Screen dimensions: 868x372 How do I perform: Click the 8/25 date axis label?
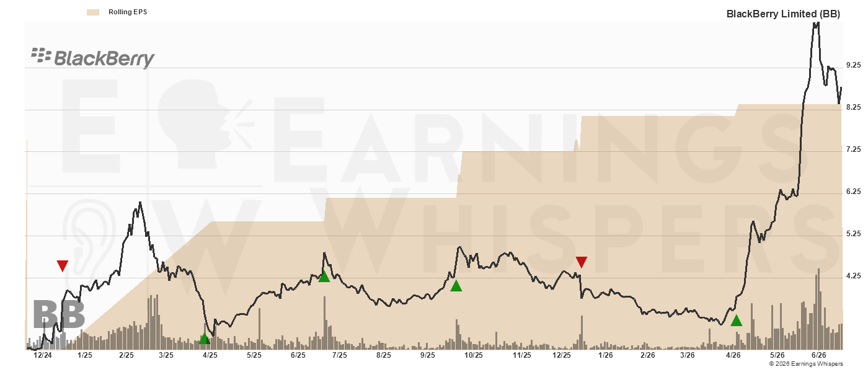[383, 355]
